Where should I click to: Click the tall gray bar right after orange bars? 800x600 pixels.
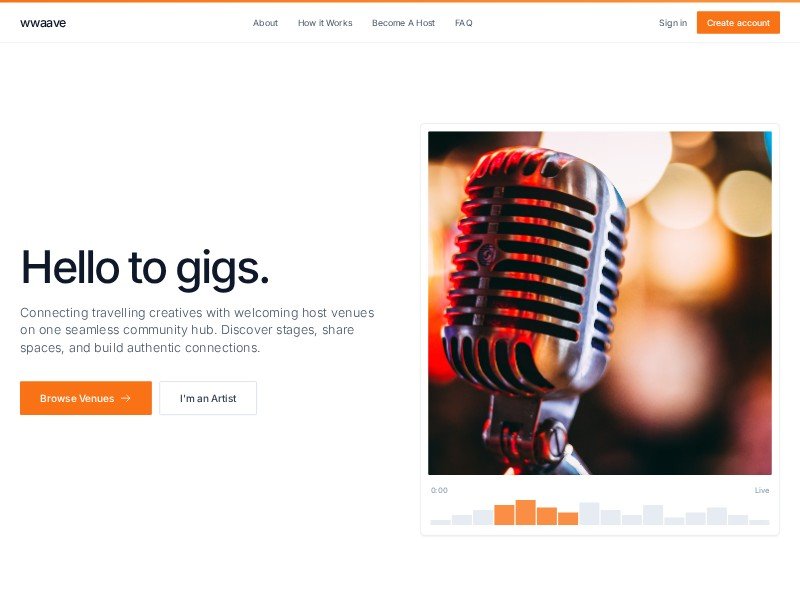(589, 514)
